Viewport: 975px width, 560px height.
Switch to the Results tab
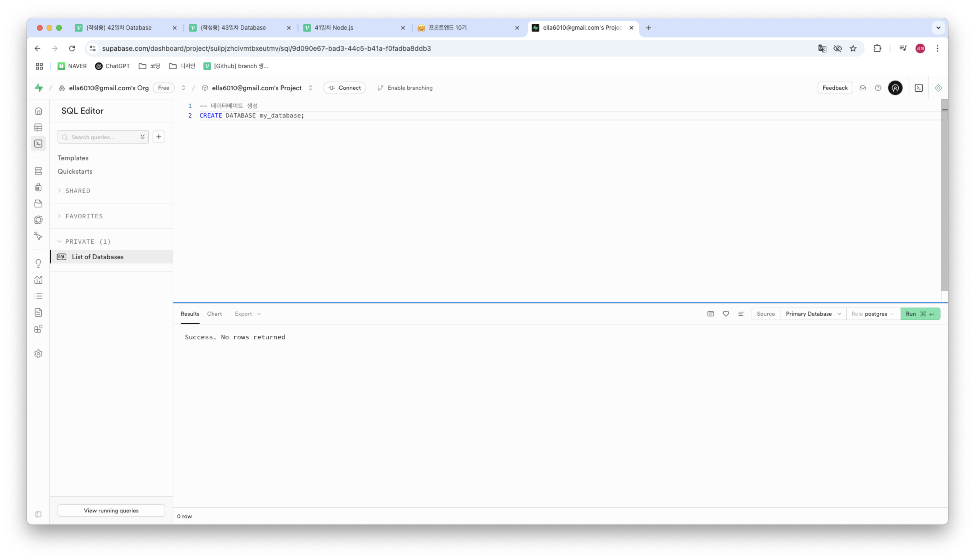190,314
